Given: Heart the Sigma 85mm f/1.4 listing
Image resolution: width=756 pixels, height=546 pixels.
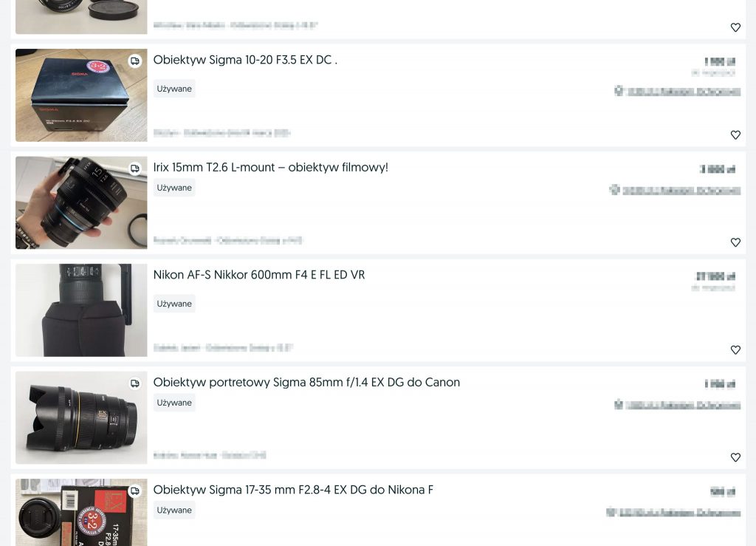Looking at the screenshot, I should (x=735, y=458).
